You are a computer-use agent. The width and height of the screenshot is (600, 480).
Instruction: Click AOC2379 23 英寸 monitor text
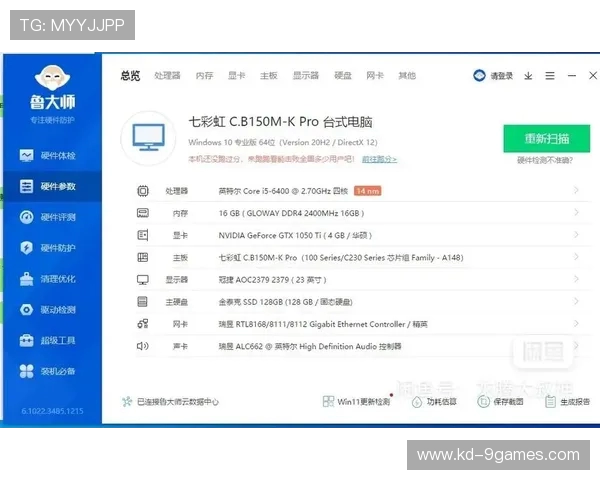point(272,280)
